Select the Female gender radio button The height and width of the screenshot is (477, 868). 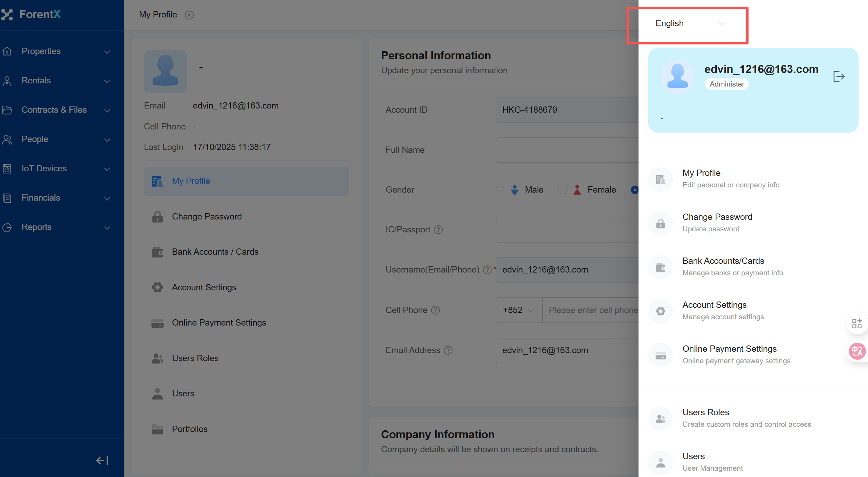click(x=562, y=190)
